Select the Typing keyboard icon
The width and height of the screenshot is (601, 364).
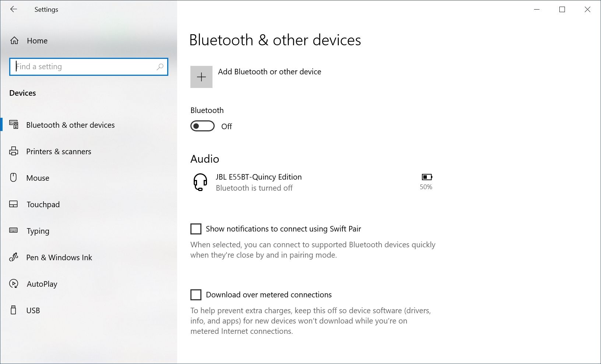point(14,231)
